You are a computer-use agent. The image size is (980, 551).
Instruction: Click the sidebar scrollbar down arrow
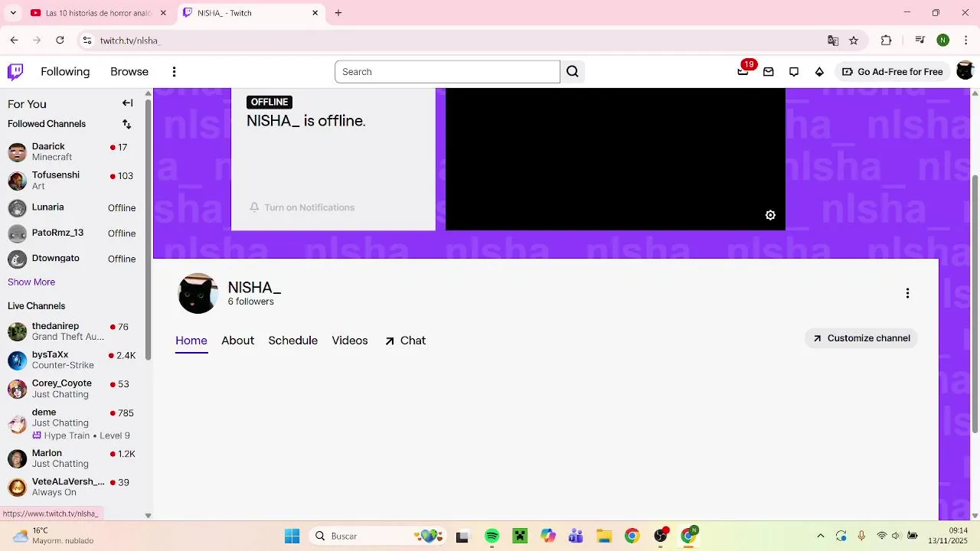pyautogui.click(x=148, y=516)
